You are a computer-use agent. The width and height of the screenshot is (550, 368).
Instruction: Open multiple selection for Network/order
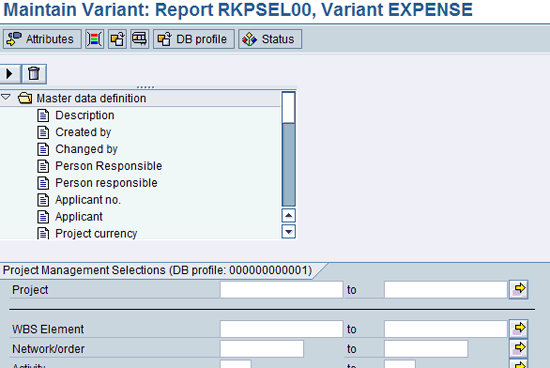pos(518,348)
